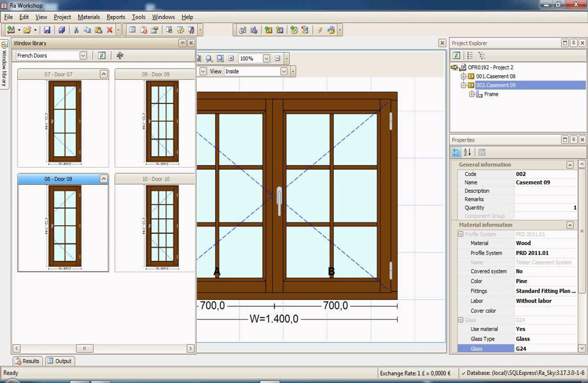The width and height of the screenshot is (588, 383).
Task: Refresh the Window library list
Action: 102,56
